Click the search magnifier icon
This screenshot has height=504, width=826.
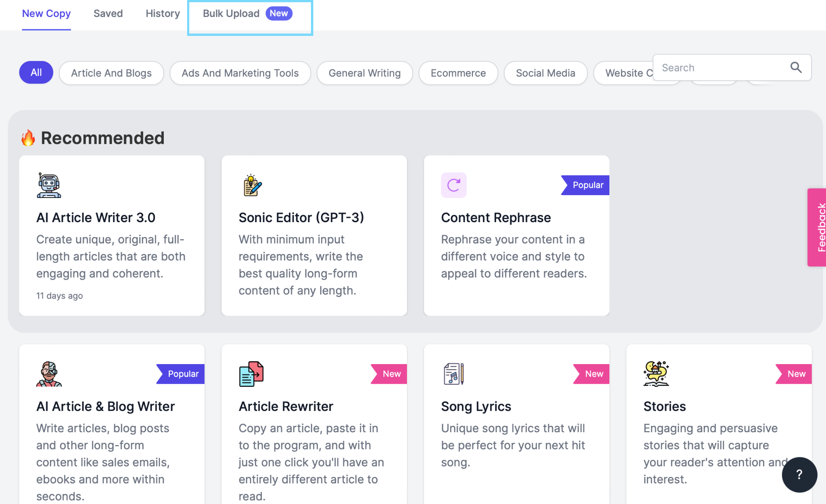click(796, 67)
